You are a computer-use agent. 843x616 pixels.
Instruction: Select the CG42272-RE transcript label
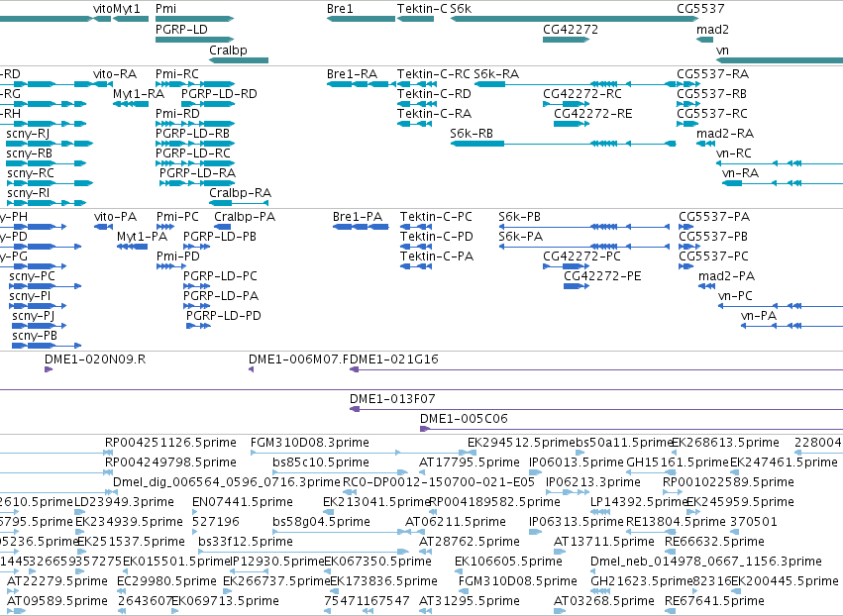593,114
